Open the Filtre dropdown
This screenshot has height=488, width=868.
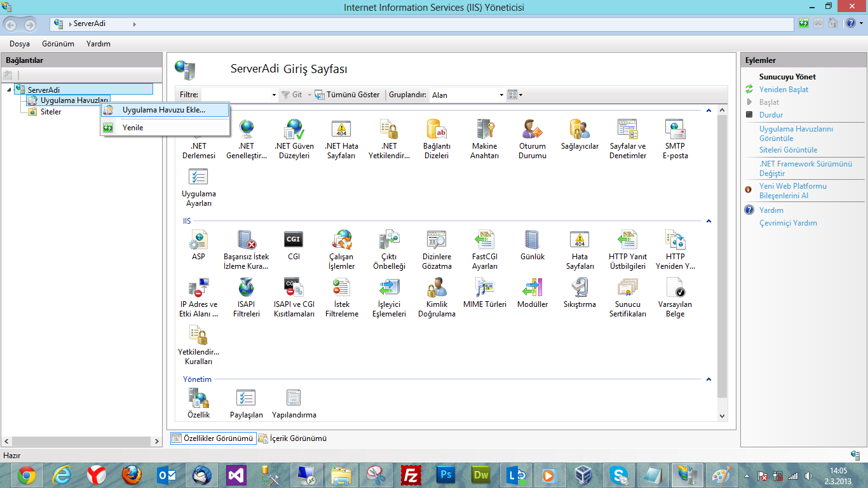point(274,95)
